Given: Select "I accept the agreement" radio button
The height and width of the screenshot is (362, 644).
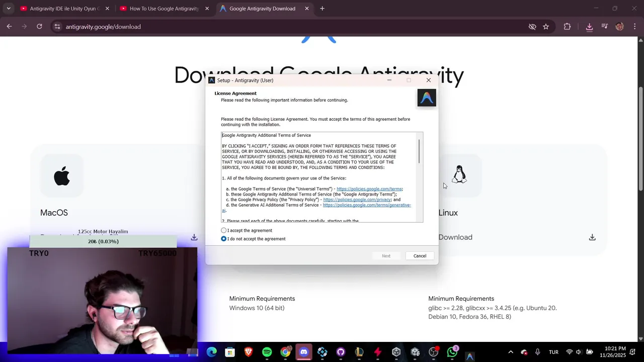Looking at the screenshot, I should click(224, 230).
